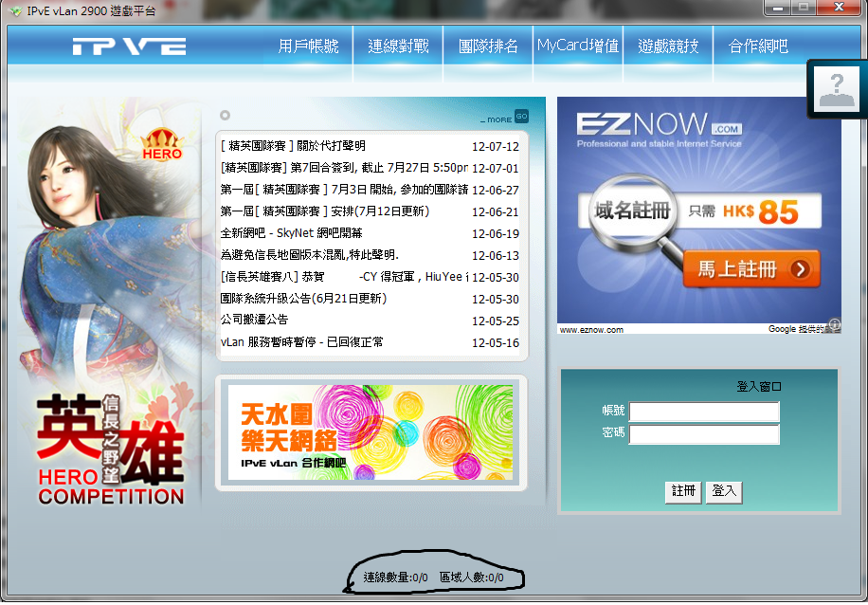Focus the 帳號 account input field
The height and width of the screenshot is (605, 868).
[704, 412]
